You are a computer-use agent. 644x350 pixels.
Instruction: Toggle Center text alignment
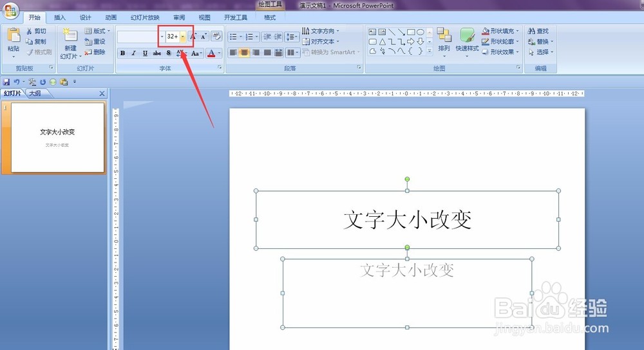244,53
